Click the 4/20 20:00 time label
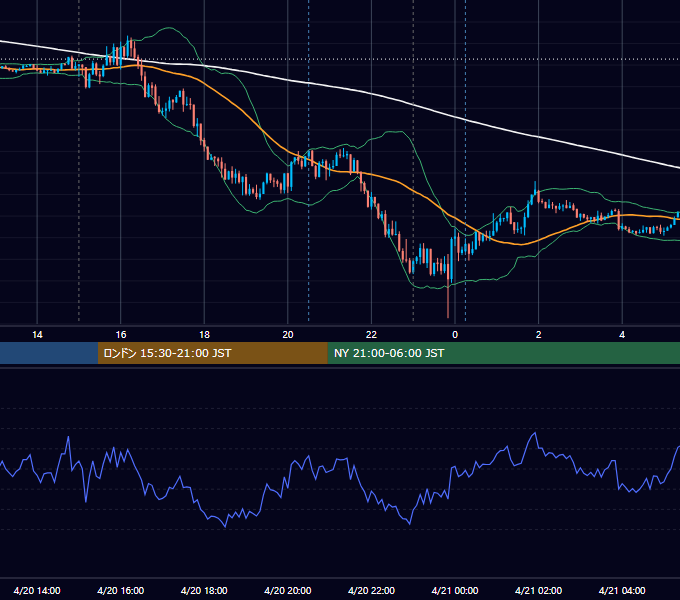The width and height of the screenshot is (680, 600). (288, 590)
